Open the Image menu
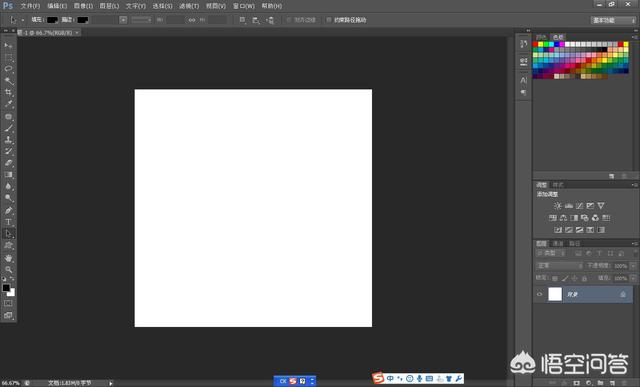 click(x=83, y=6)
